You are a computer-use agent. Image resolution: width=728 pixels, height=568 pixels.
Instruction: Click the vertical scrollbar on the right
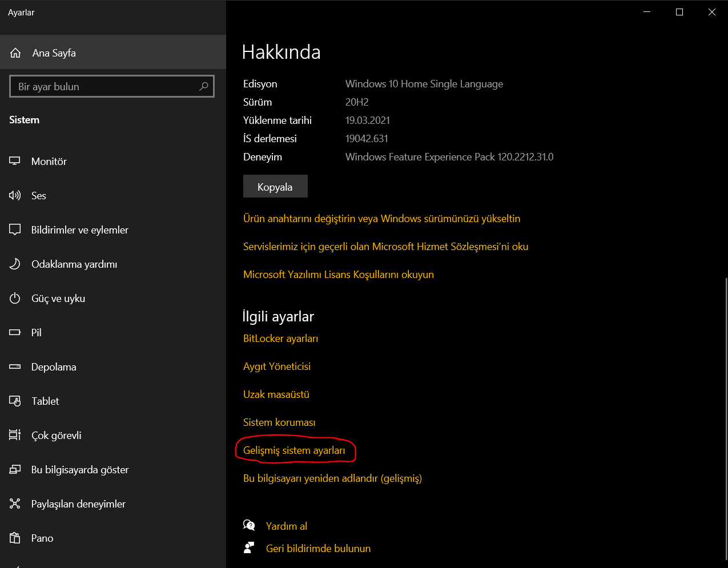coord(726,417)
